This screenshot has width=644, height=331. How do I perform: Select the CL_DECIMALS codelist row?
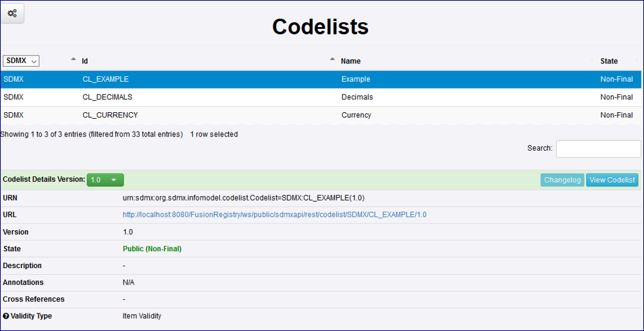(107, 97)
